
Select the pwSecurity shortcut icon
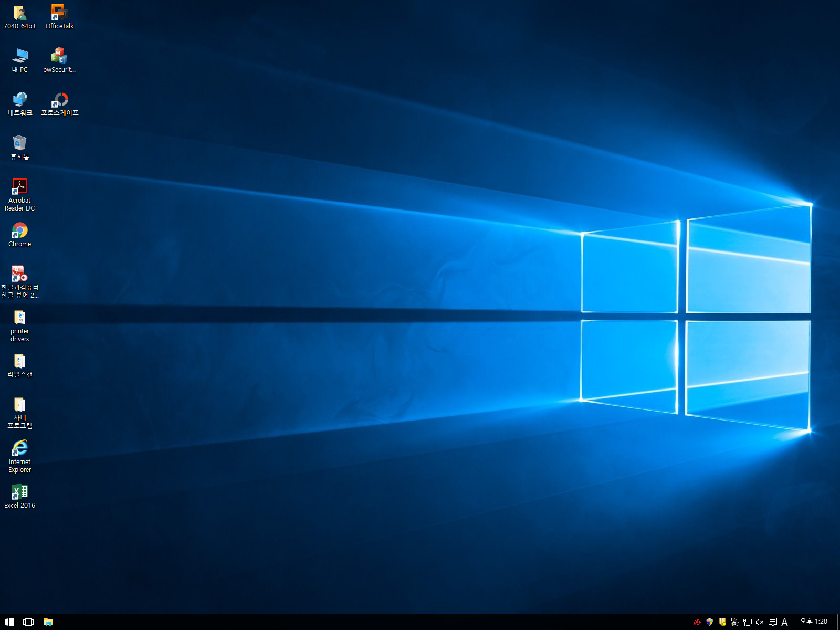[x=59, y=60]
